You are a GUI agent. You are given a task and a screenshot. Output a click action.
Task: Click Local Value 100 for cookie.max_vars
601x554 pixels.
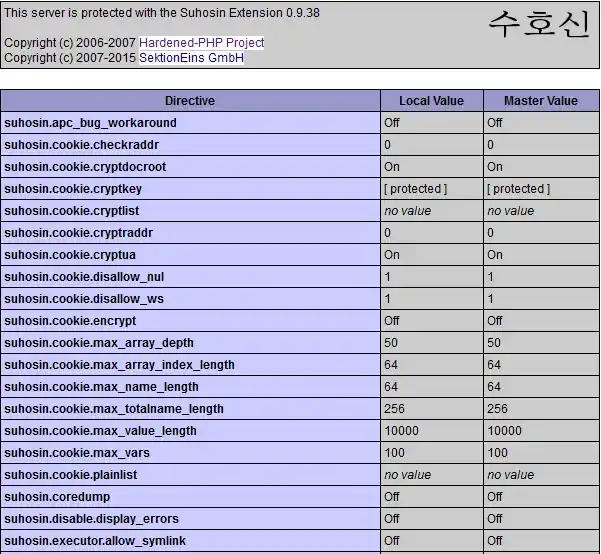click(x=394, y=453)
